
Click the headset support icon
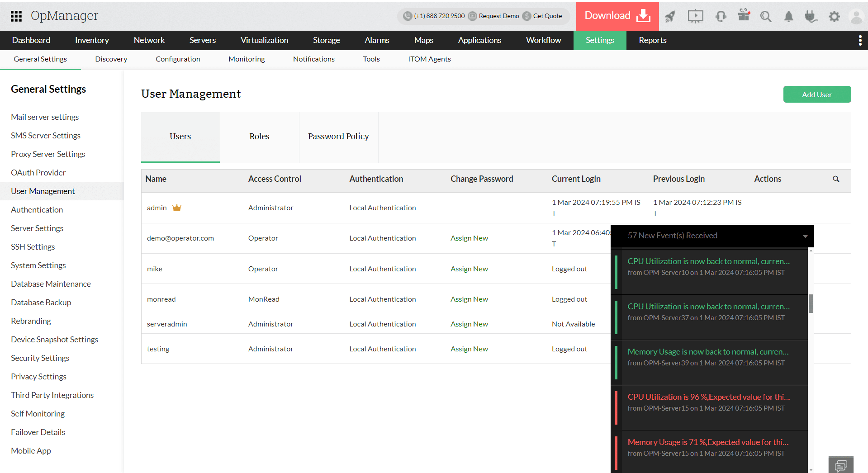[721, 17]
